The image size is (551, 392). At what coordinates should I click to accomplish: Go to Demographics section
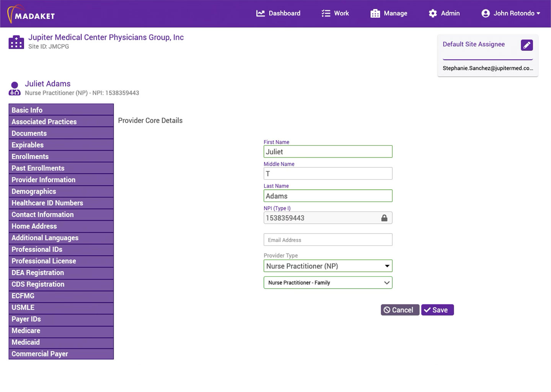tap(61, 191)
